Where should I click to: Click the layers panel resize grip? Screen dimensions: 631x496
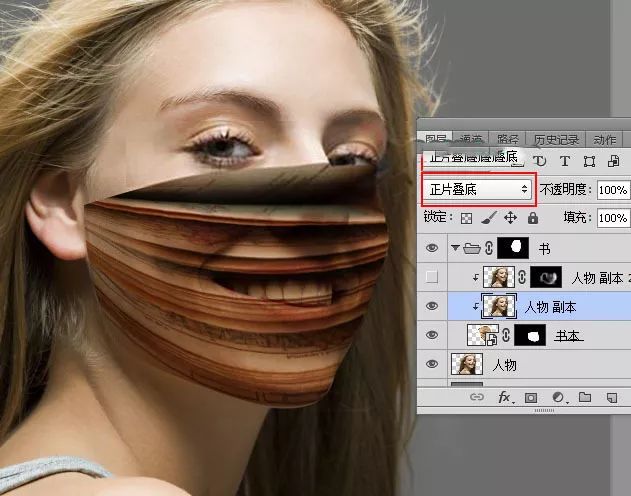[544, 410]
